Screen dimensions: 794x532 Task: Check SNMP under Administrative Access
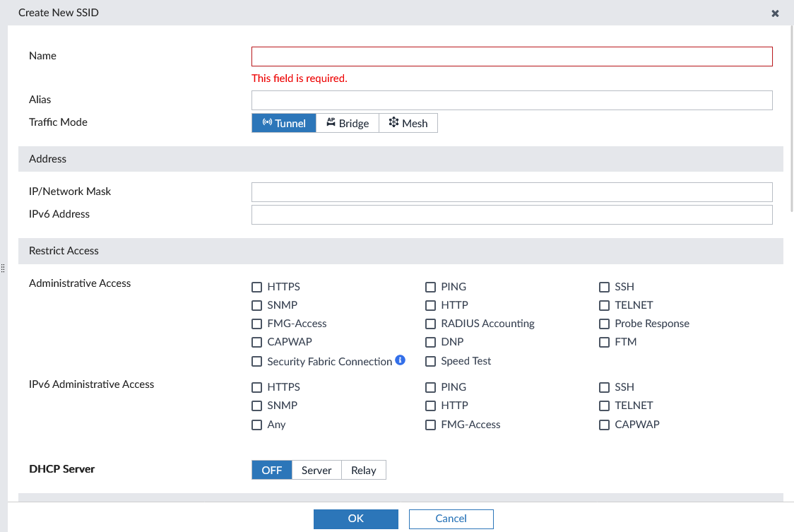pyautogui.click(x=256, y=305)
